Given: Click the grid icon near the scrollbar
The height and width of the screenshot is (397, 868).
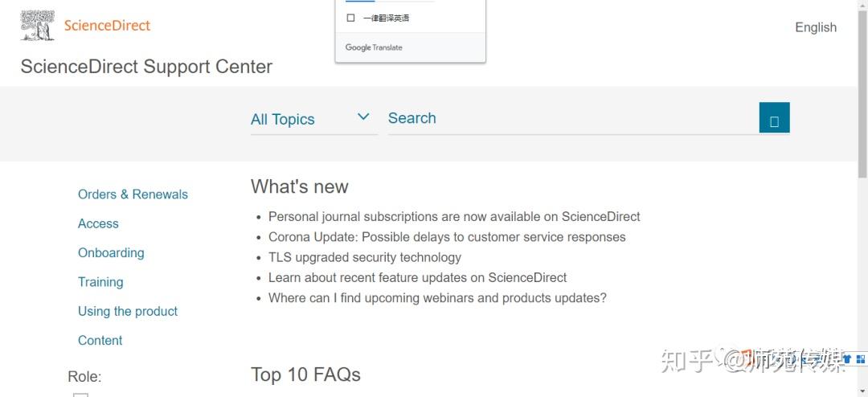Looking at the screenshot, I should (861, 359).
